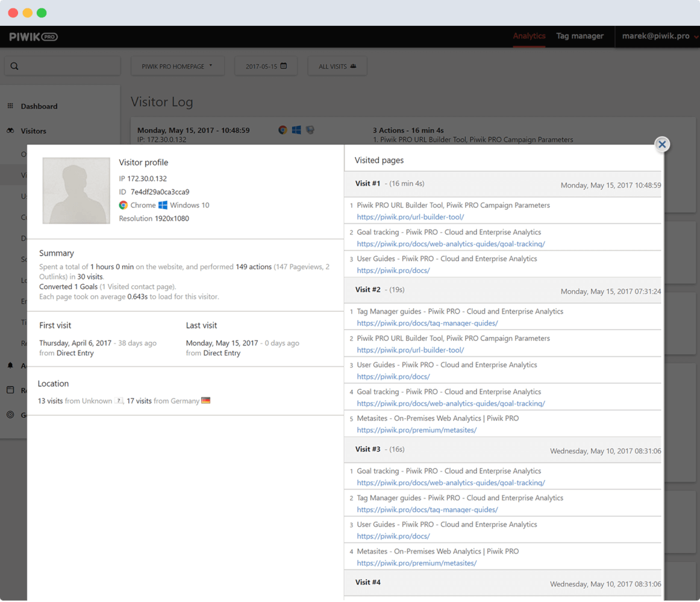This screenshot has height=602, width=700.
Task: Click the 149 actions summary text
Action: 254,267
